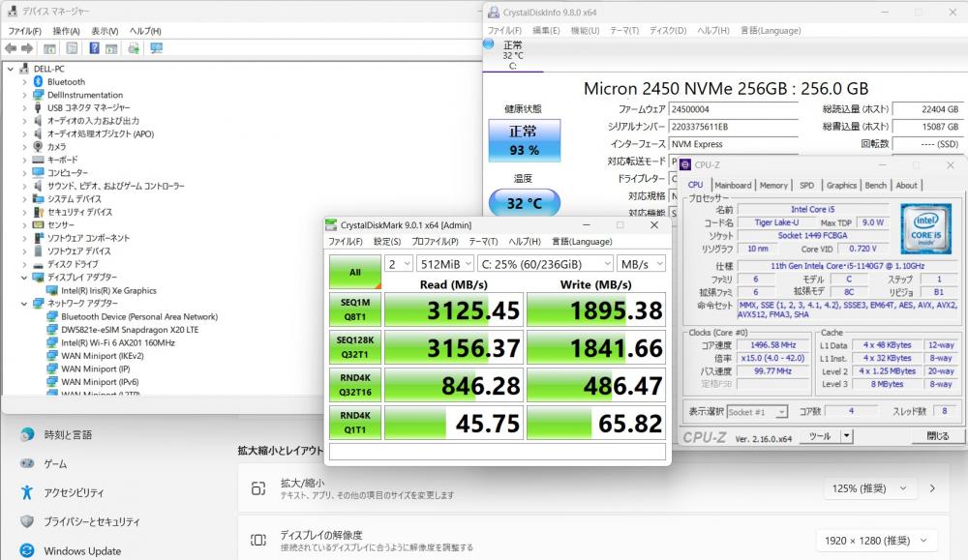Click the 32 °C temperature button
Viewport: 968px width, 560px height.
click(524, 203)
